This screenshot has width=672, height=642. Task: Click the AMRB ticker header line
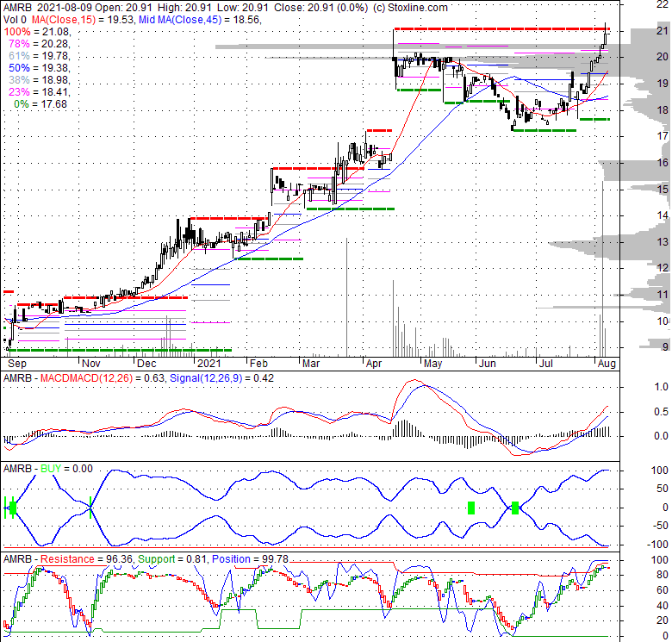coord(226,8)
